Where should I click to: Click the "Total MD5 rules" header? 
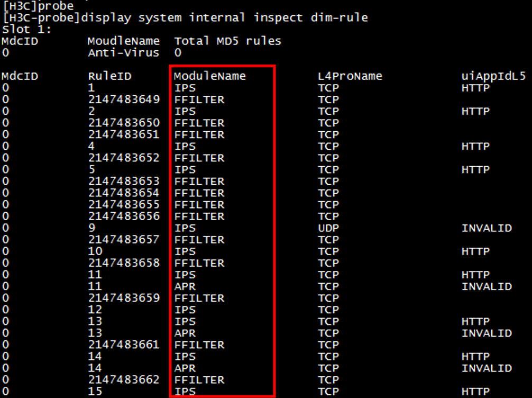pyautogui.click(x=228, y=41)
